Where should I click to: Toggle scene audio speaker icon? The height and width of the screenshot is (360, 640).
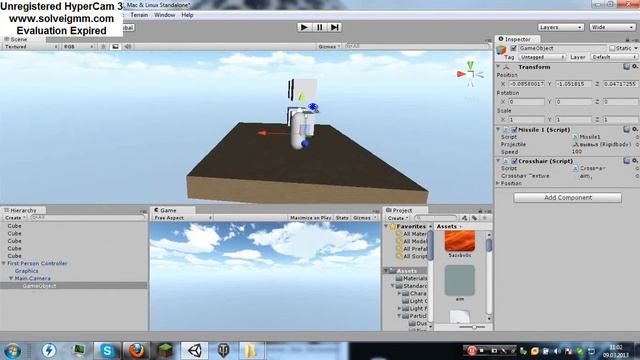point(128,47)
